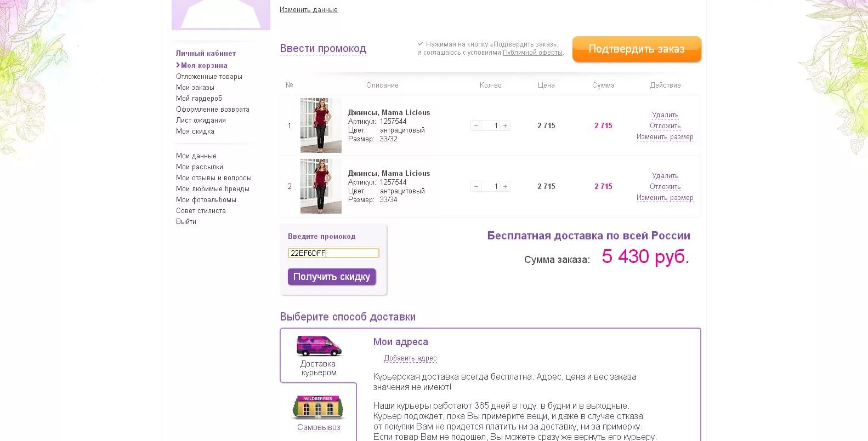Click into the promo code input field
This screenshot has height=441, width=868.
click(x=333, y=253)
